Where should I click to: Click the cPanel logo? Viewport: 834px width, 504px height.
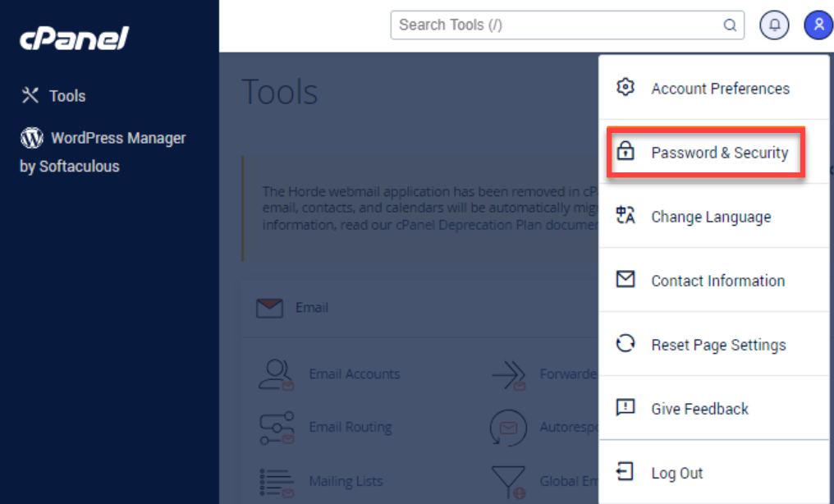[74, 38]
